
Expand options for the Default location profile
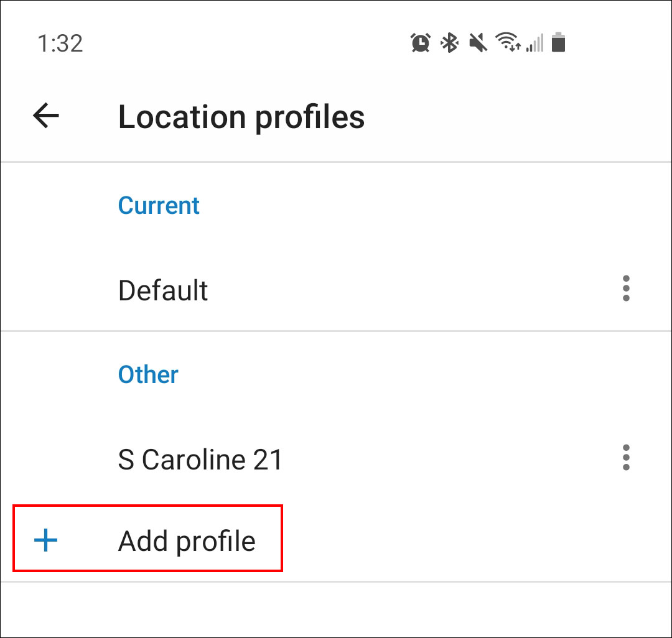point(625,288)
